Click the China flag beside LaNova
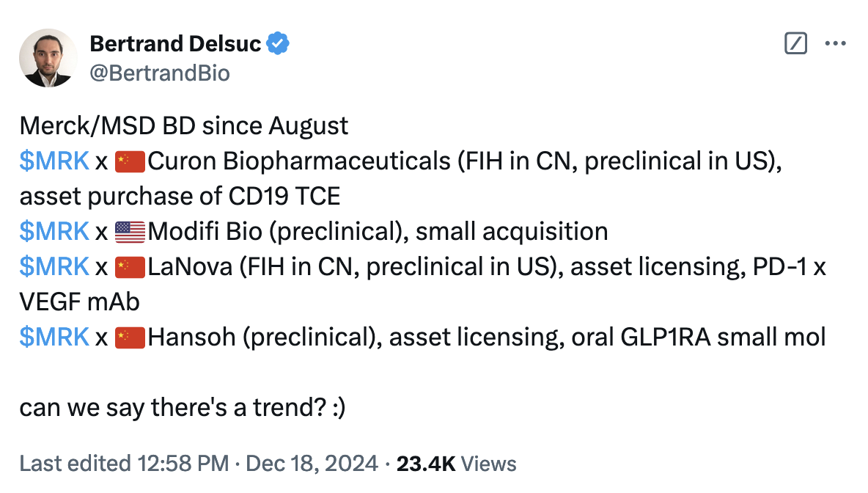Image resolution: width=868 pixels, height=493 pixels. [x=130, y=268]
